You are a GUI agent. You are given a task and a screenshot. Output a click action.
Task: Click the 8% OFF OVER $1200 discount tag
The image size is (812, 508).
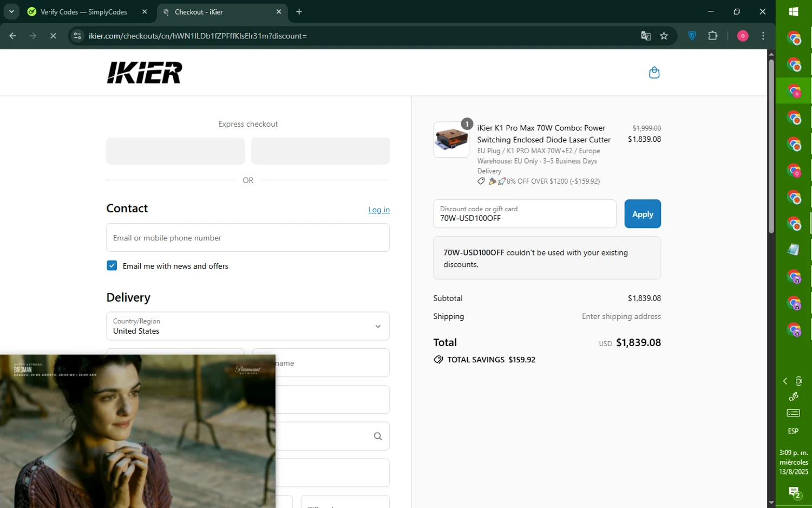click(539, 181)
